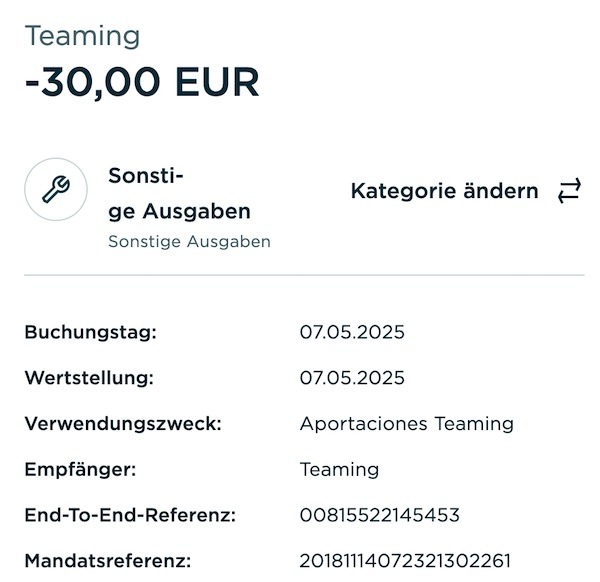Click the -30,00 EUR amount
Viewport: 600px width, 582px height.
click(x=142, y=82)
